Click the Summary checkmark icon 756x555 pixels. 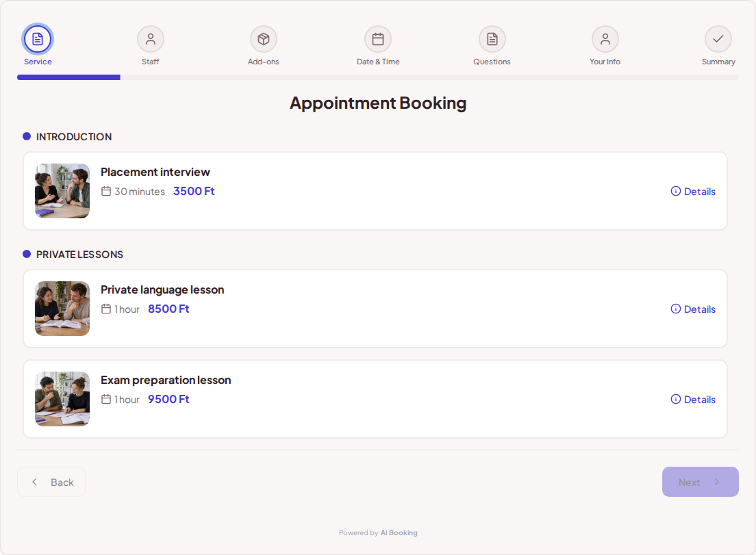(718, 39)
